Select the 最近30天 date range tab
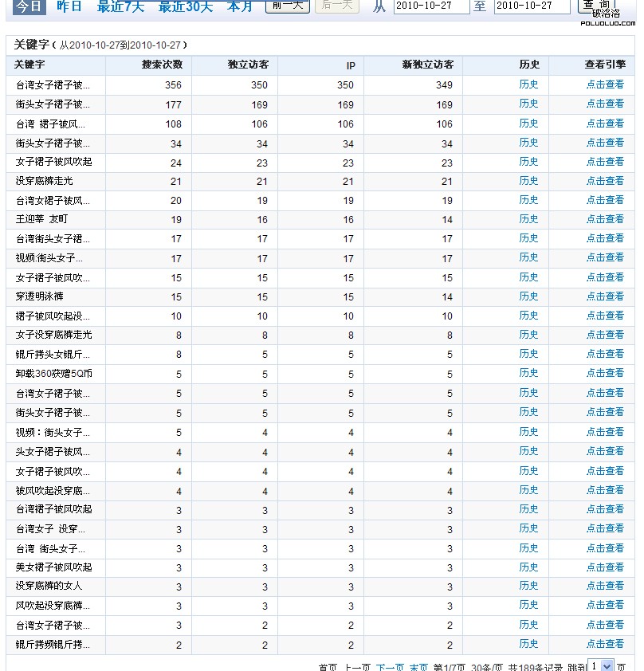The height and width of the screenshot is (671, 644). [185, 6]
